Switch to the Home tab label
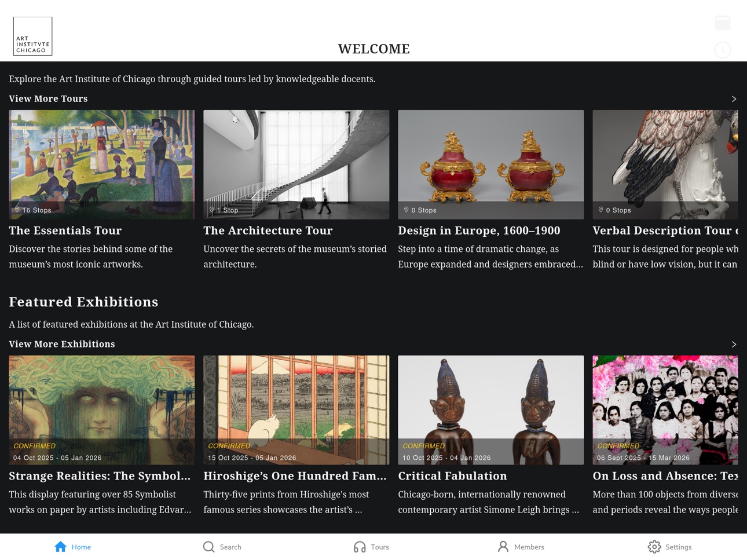This screenshot has height=560, width=747. tap(81, 547)
